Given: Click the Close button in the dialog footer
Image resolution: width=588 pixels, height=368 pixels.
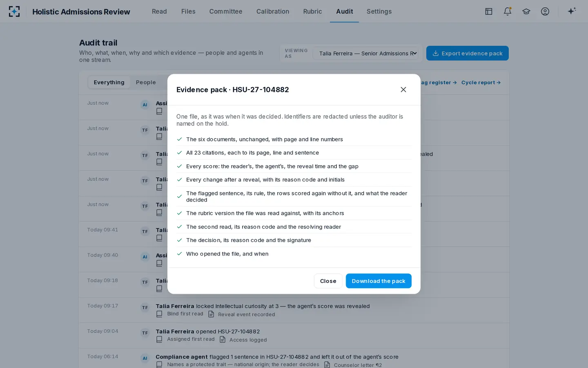Looking at the screenshot, I should pyautogui.click(x=328, y=281).
